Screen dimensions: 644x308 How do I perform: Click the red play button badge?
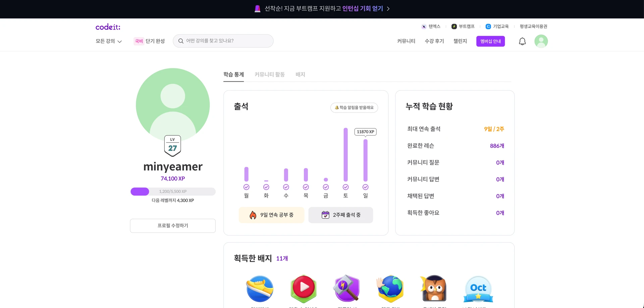pyautogui.click(x=304, y=289)
